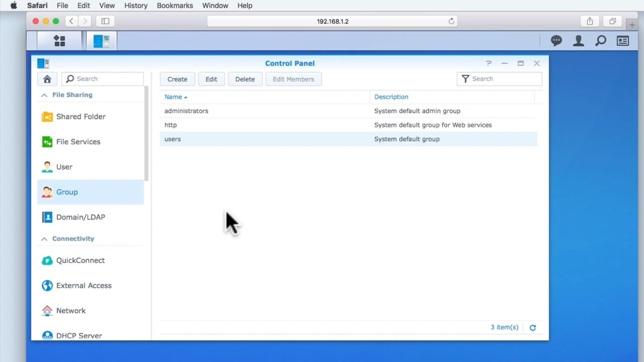Open the user options person icon

pyautogui.click(x=579, y=41)
